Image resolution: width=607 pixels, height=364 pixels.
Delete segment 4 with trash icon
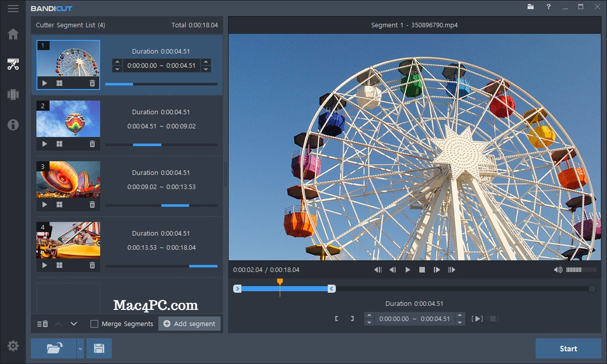pos(92,265)
